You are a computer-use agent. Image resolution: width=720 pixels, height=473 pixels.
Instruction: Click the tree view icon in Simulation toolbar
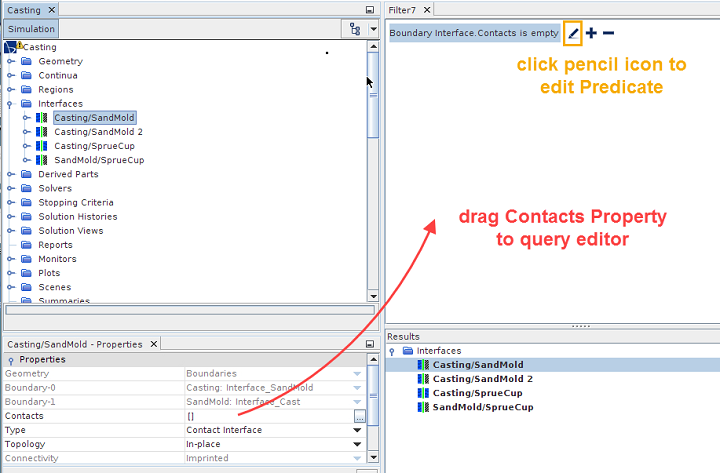point(355,29)
